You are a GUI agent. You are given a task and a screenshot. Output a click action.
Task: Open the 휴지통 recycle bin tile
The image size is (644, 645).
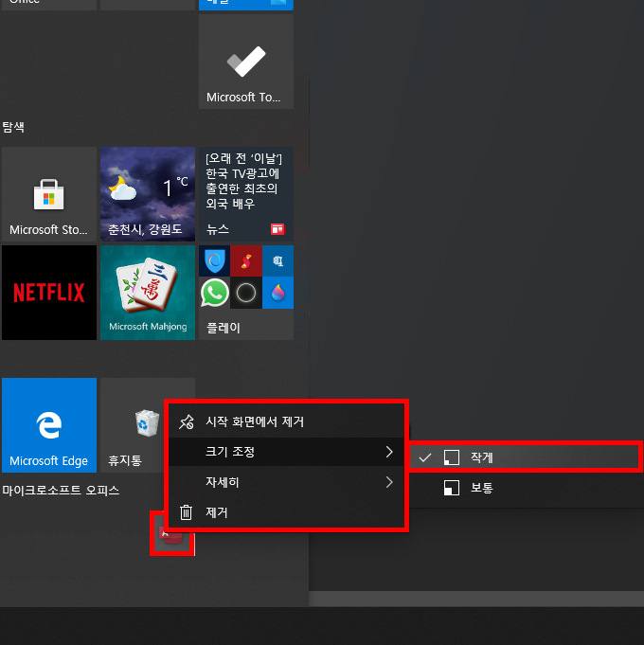pos(132,425)
